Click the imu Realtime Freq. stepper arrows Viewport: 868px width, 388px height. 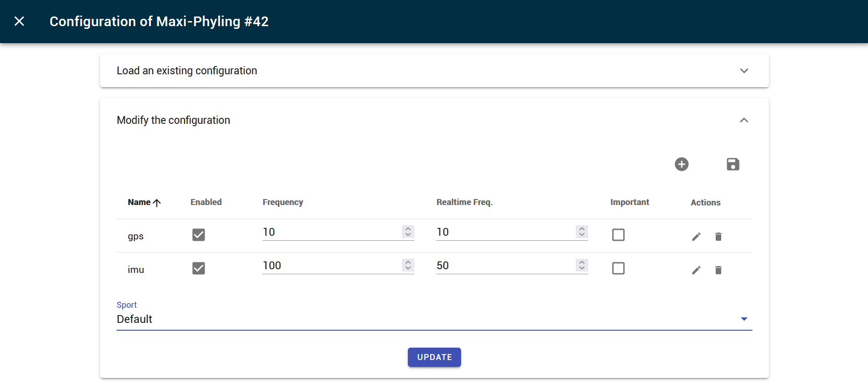pos(582,265)
